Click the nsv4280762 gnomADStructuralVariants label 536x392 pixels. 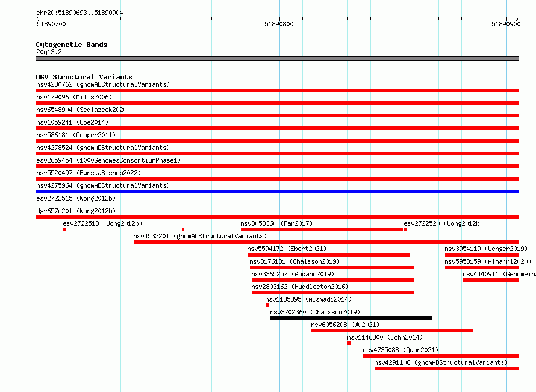(103, 84)
